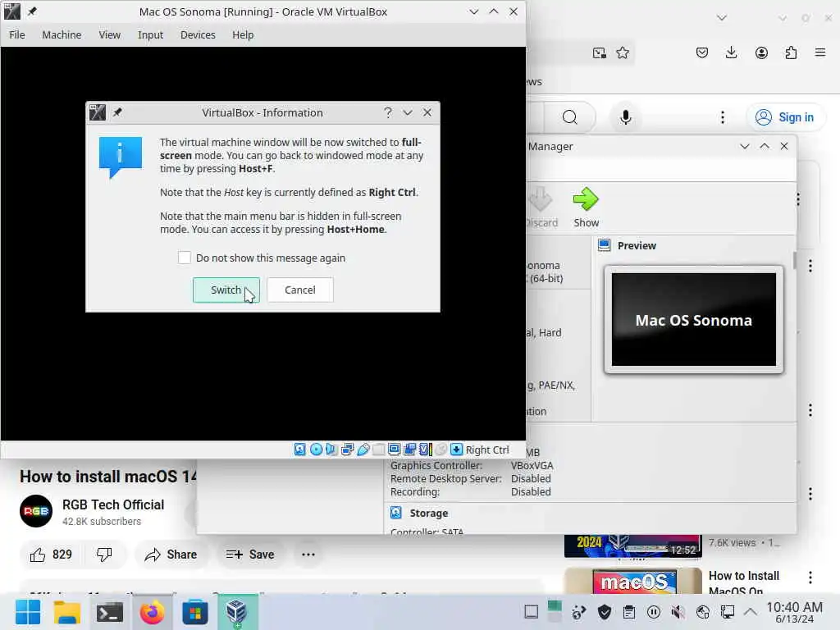
Task: Click the Preview section header in Manager
Action: [x=637, y=245]
